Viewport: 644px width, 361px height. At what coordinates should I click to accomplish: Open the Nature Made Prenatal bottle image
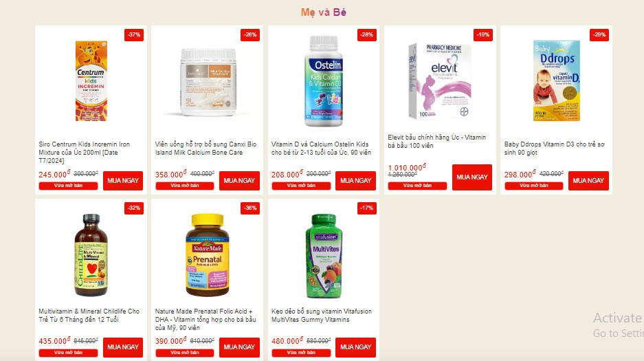pyautogui.click(x=208, y=254)
